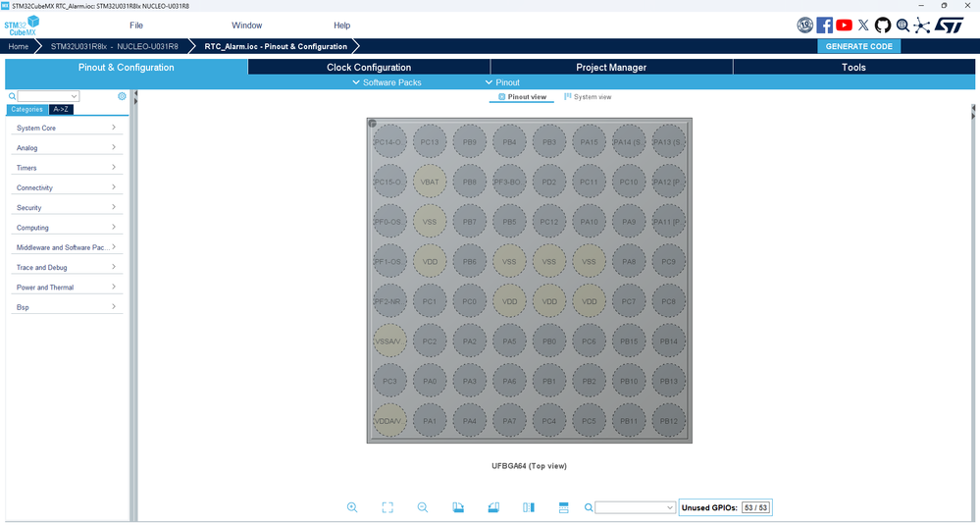This screenshot has width=980, height=526.
Task: Switch to the Clock Configuration tab
Action: 369,67
